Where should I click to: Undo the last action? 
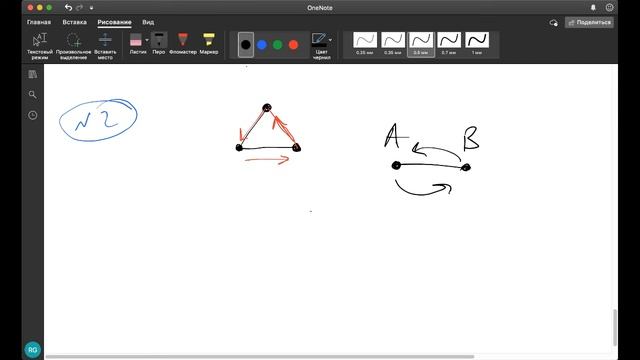point(68,7)
